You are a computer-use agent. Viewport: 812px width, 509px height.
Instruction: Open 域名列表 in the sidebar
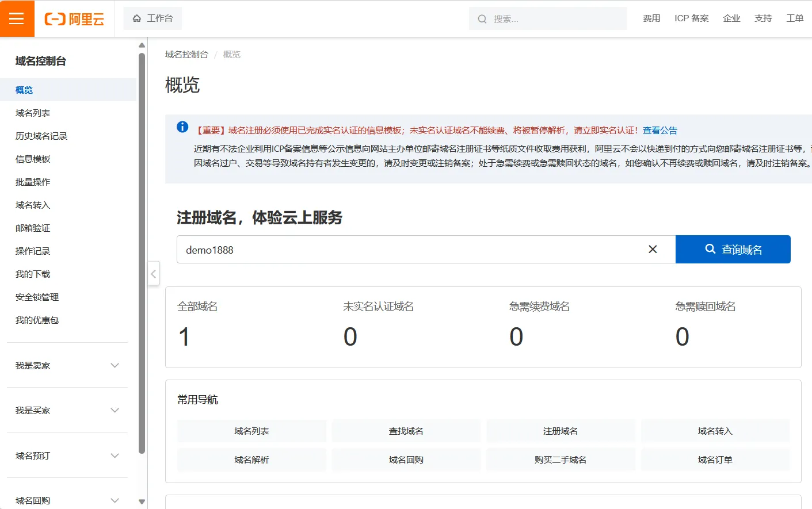click(33, 113)
